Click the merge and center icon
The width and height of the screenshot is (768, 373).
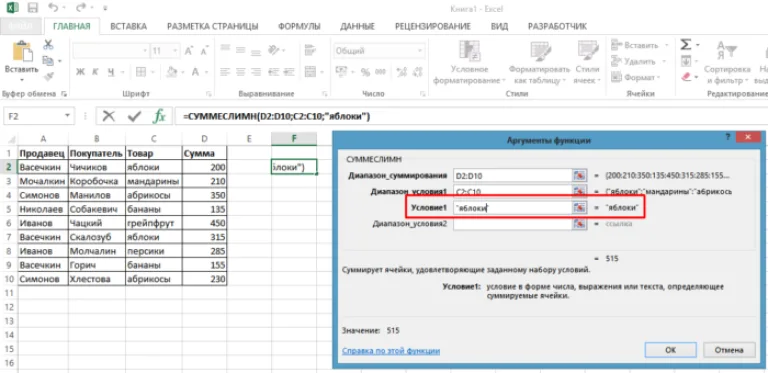[x=311, y=71]
